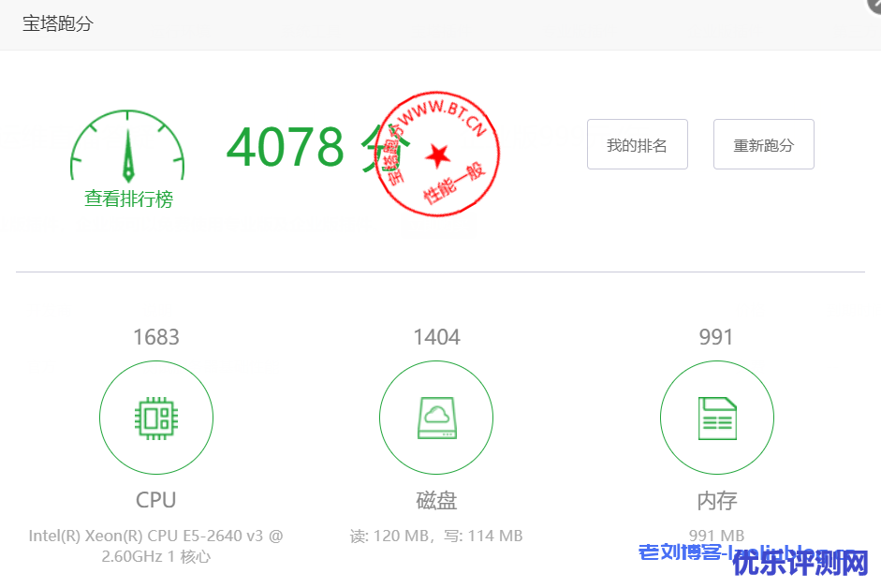Click the 磁盘 label text
Screen dimensions: 881x588
pos(436,500)
